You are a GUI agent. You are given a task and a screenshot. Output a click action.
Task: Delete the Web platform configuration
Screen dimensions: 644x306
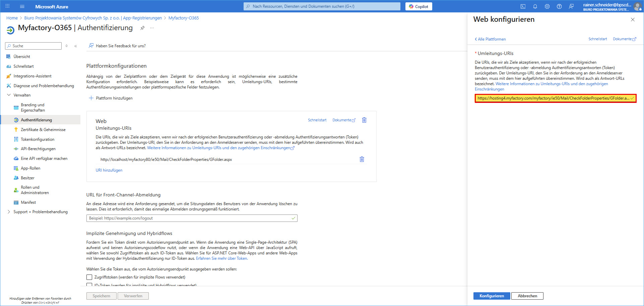point(364,120)
